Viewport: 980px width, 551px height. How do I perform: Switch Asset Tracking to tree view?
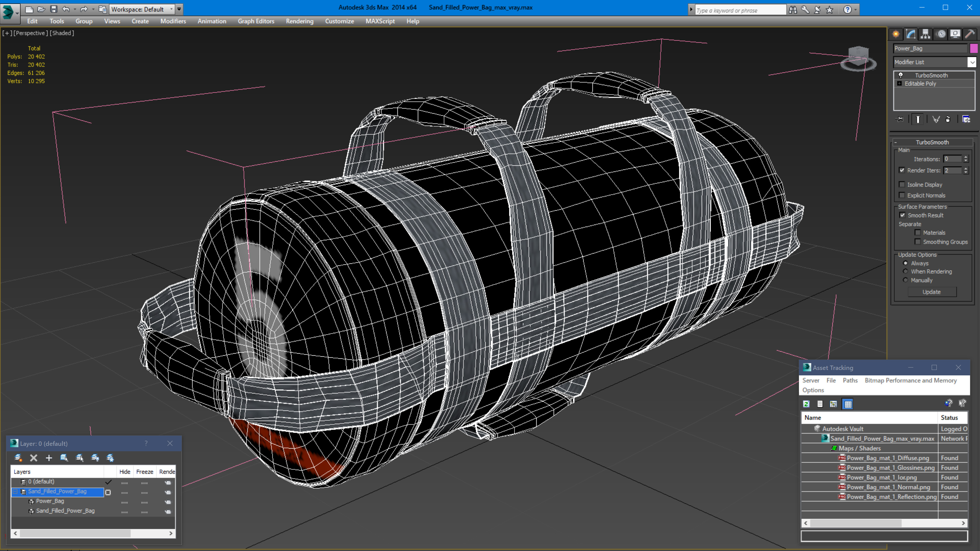(x=834, y=404)
